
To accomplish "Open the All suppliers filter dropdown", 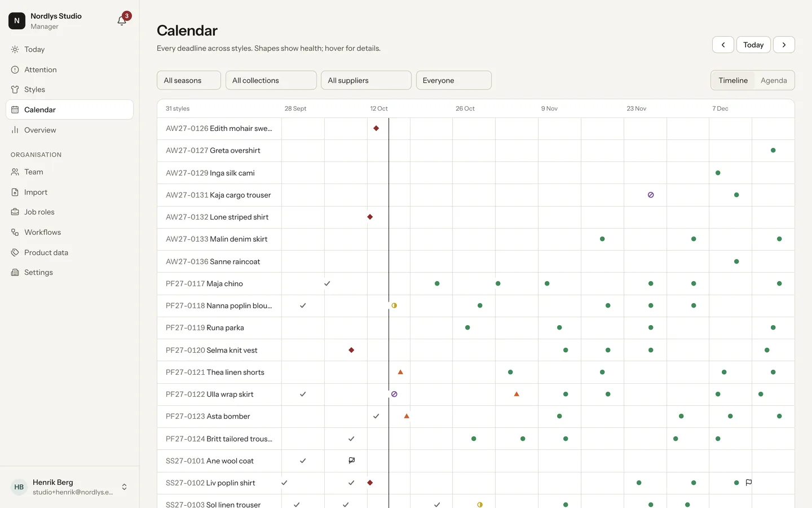I will coord(366,80).
